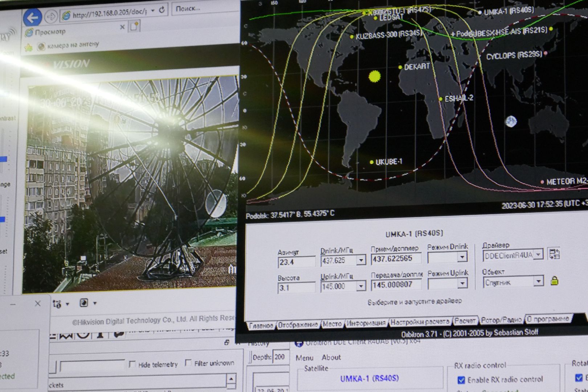Image resolution: width=588 pixels, height=392 pixels.
Task: Expand the Dnlink/МГц frequency dropdown
Action: click(361, 260)
